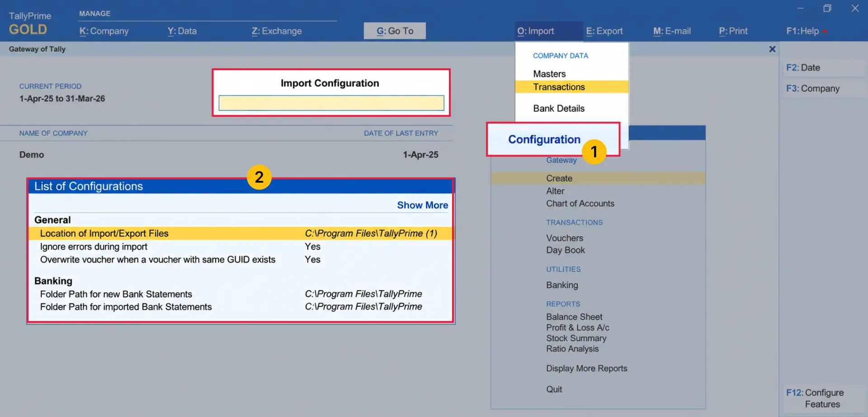Click the Import Configuration search field
This screenshot has height=417, width=868.
[331, 103]
